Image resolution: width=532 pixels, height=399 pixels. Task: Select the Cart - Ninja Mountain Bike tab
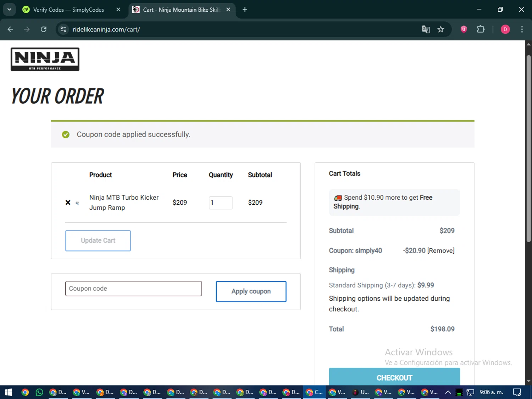(x=181, y=10)
